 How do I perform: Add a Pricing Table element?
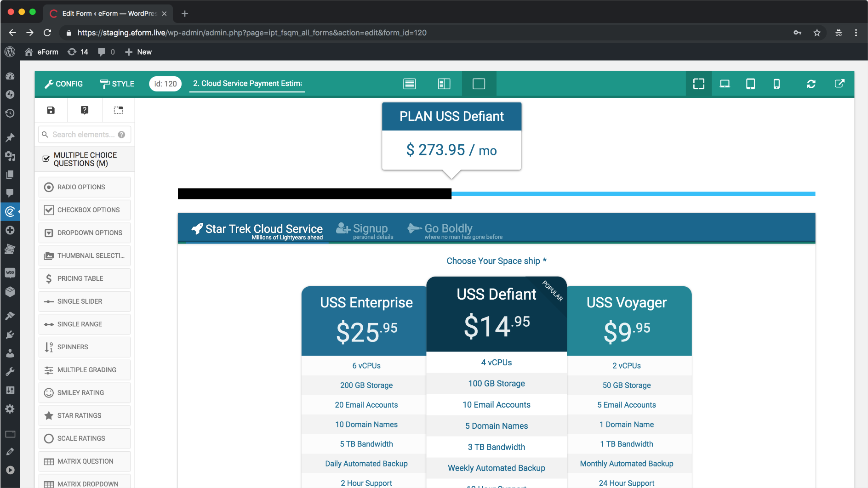click(85, 278)
